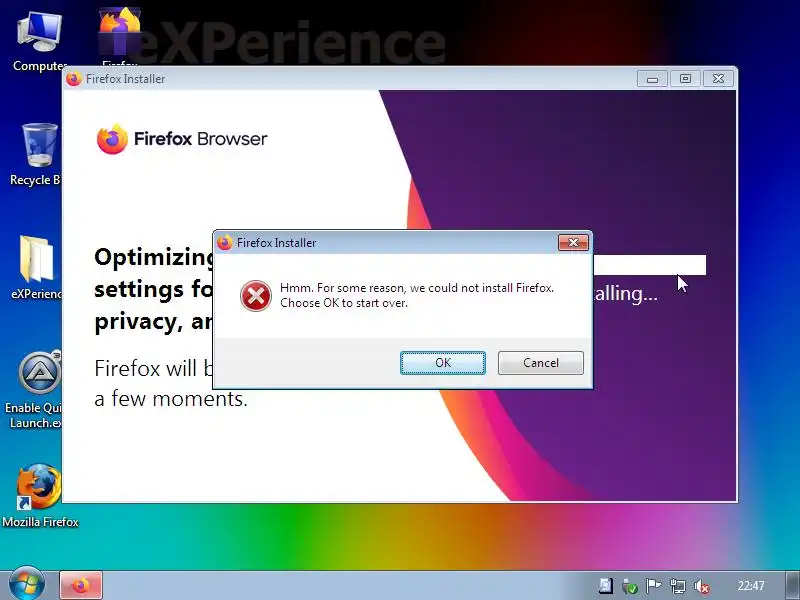This screenshot has height=600, width=800.
Task: Cancel the failed install dialog
Action: (540, 363)
